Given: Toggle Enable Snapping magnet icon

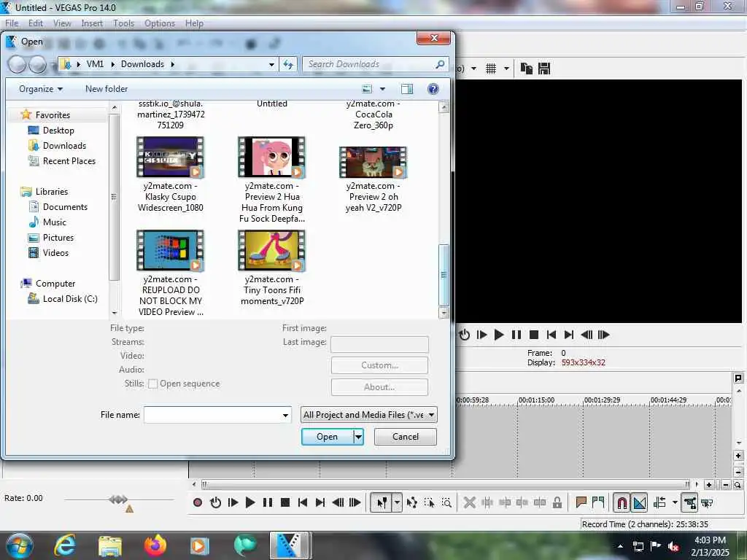Looking at the screenshot, I should point(622,502).
